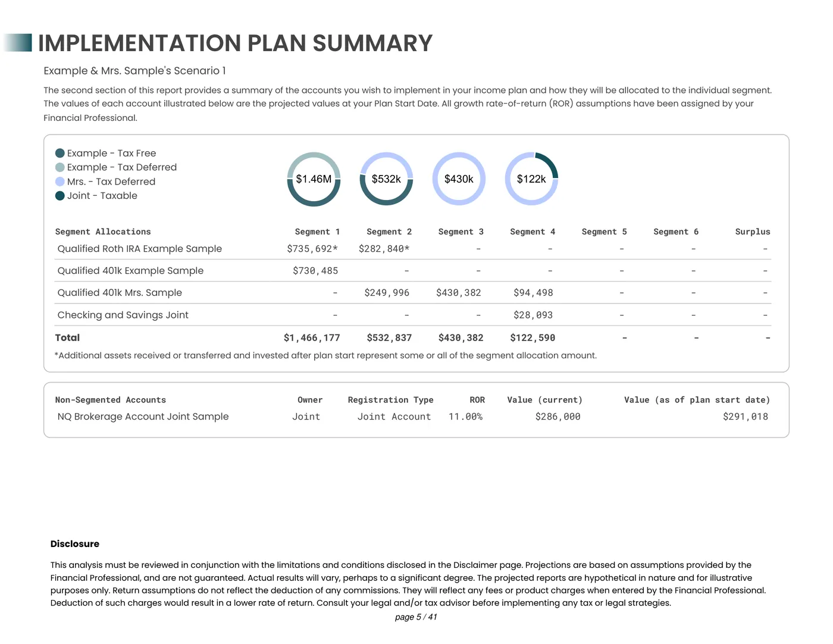The image size is (833, 644).
Task: Select the Checking and Savings Joint row label
Action: point(123,315)
